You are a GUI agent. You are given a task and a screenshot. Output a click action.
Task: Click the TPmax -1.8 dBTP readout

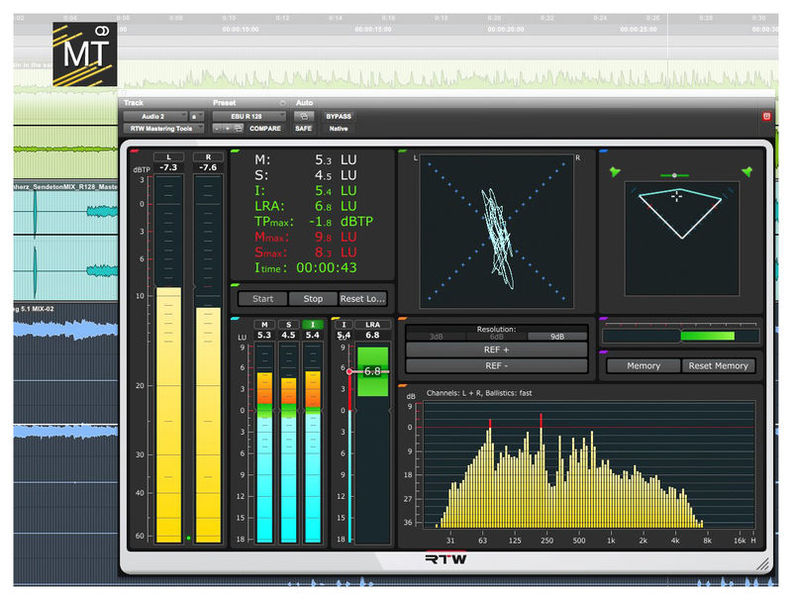(314, 222)
